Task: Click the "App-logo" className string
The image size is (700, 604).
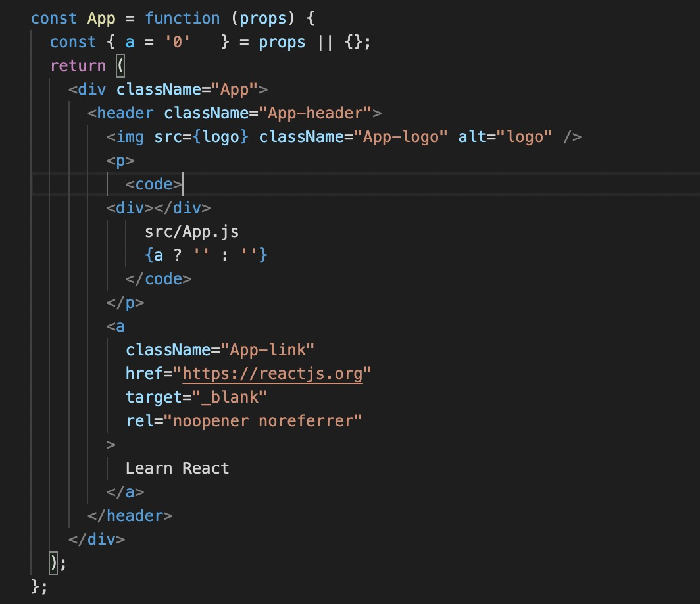Action: click(x=401, y=137)
